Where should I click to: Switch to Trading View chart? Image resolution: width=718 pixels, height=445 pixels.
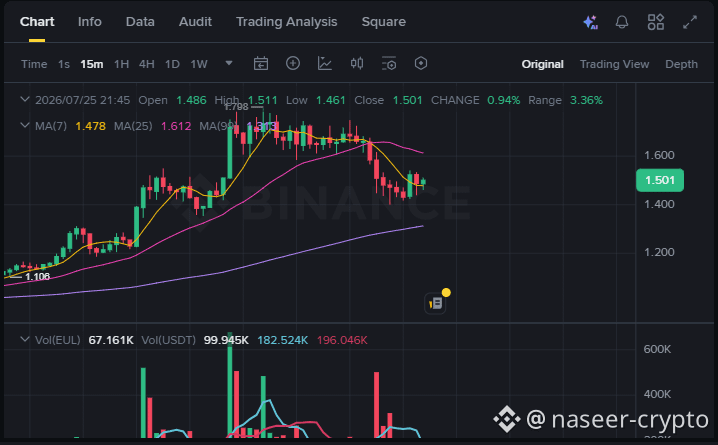pyautogui.click(x=615, y=64)
